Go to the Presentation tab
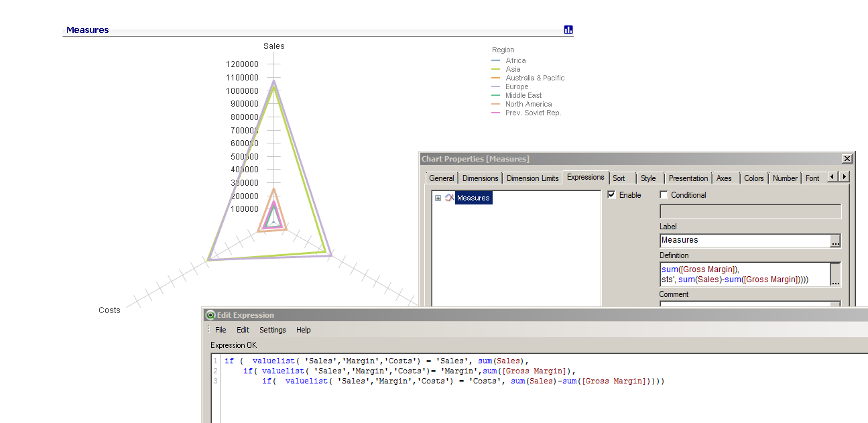This screenshot has height=423, width=868. click(x=688, y=178)
